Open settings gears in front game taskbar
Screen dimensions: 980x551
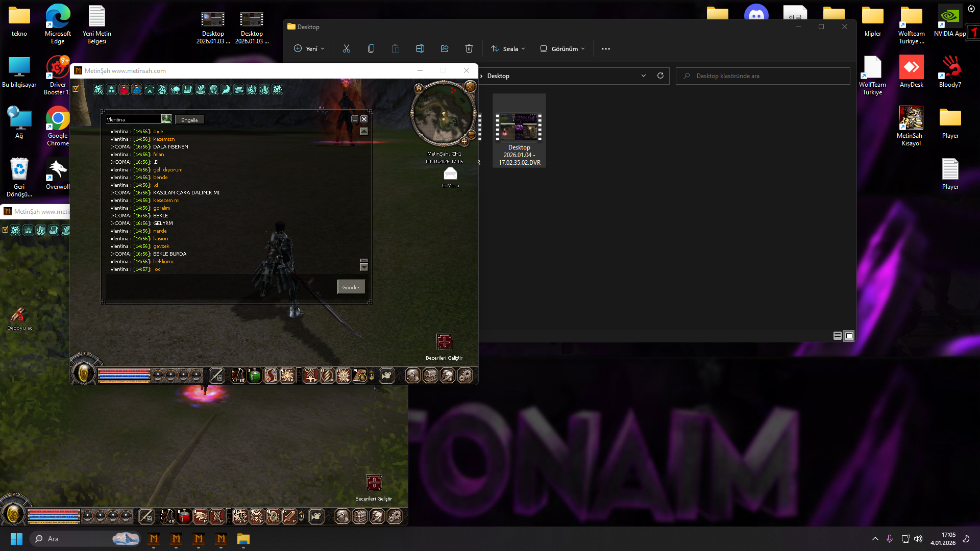click(x=465, y=376)
